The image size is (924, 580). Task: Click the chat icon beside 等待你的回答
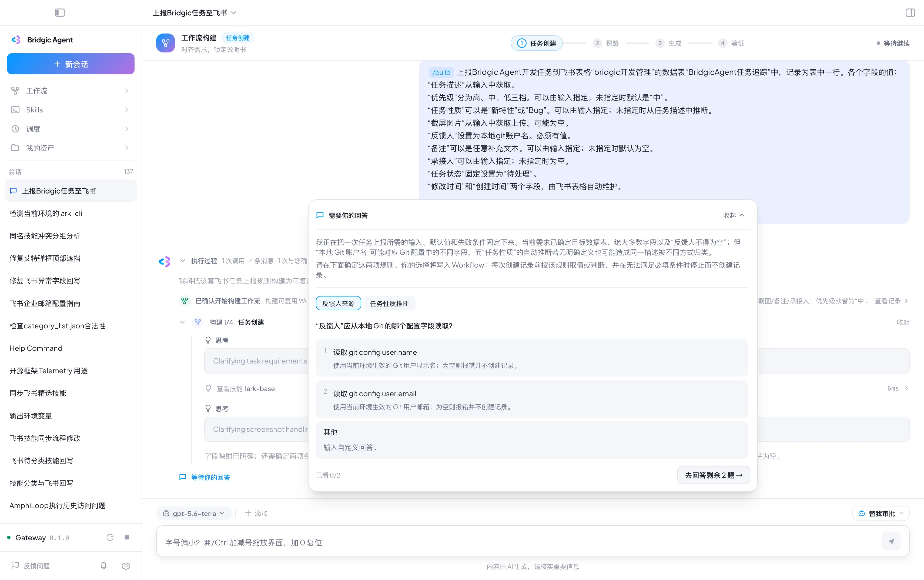(183, 477)
